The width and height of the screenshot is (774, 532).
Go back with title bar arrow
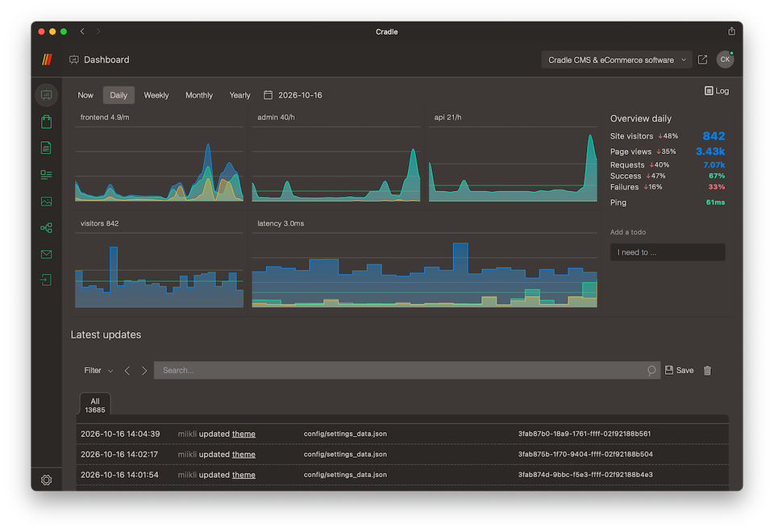click(x=82, y=31)
